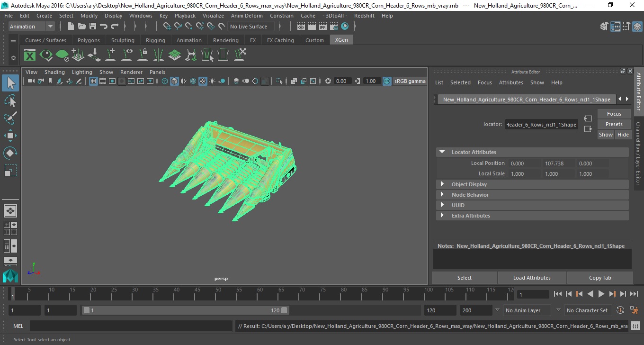Open render settings clapperboard gear icon
The height and width of the screenshot is (345, 644).
pos(334,27)
